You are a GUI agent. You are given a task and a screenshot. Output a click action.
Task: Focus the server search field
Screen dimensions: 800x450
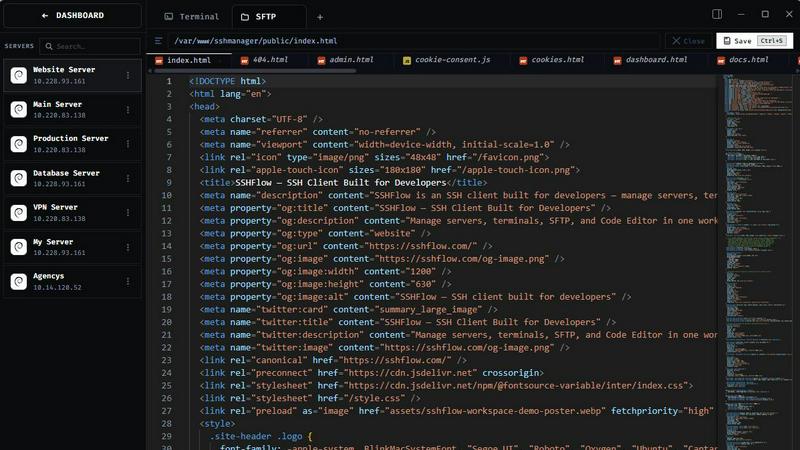pyautogui.click(x=90, y=46)
